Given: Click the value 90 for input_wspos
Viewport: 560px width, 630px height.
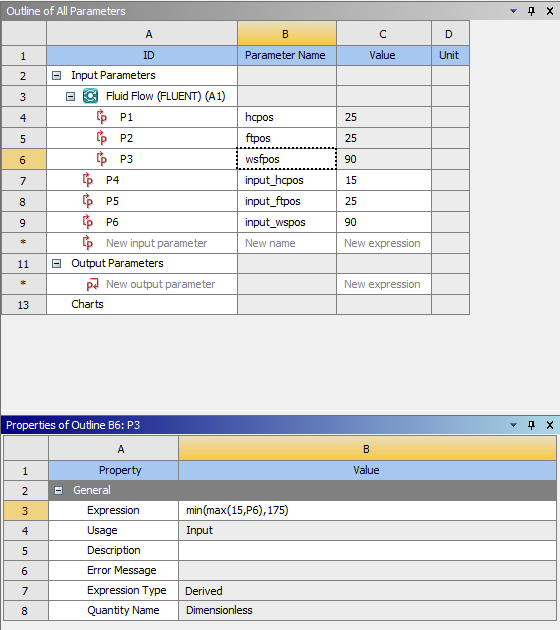Looking at the screenshot, I should [384, 222].
